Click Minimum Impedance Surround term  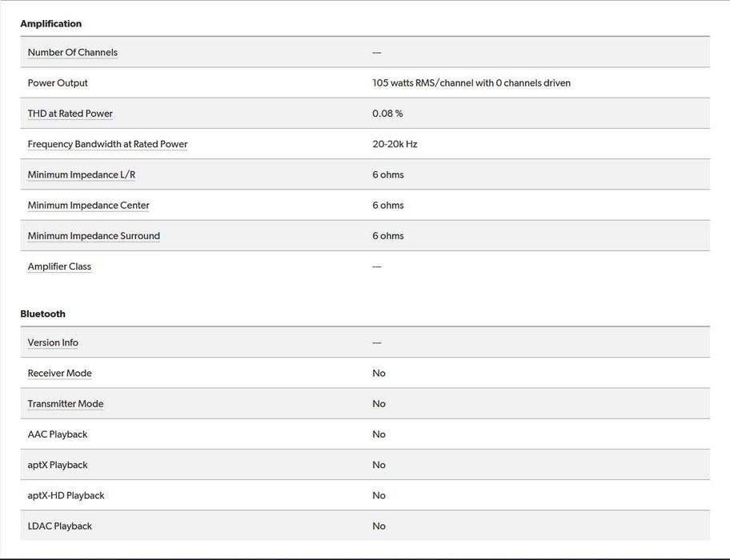pyautogui.click(x=94, y=236)
